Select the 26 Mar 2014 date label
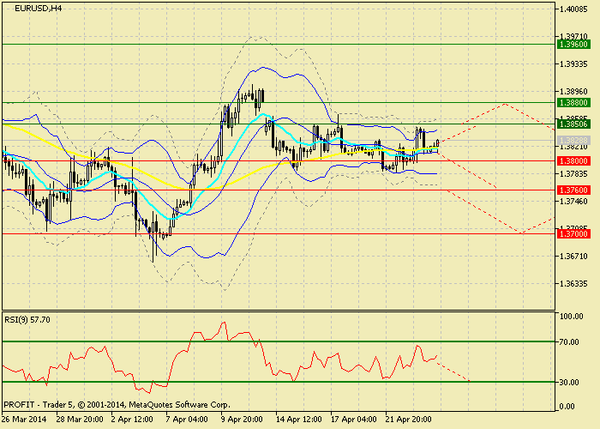The image size is (600, 429). click(24, 419)
